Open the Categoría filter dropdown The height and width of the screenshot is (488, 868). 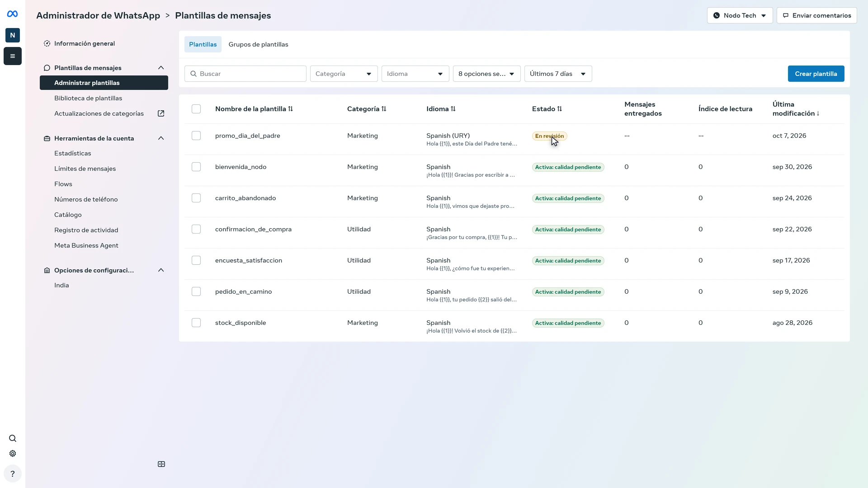click(344, 74)
